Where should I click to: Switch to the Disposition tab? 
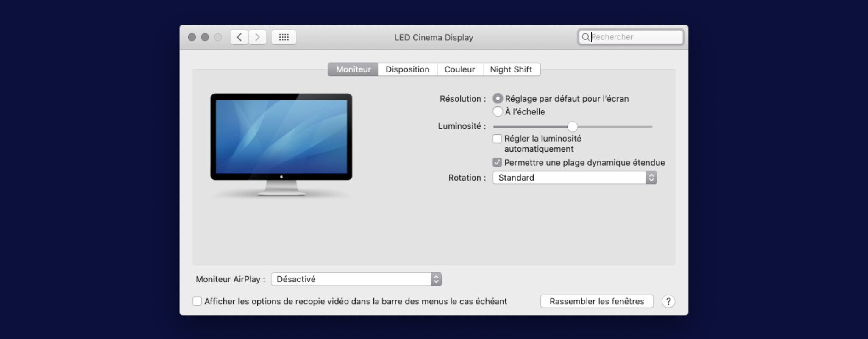click(407, 69)
